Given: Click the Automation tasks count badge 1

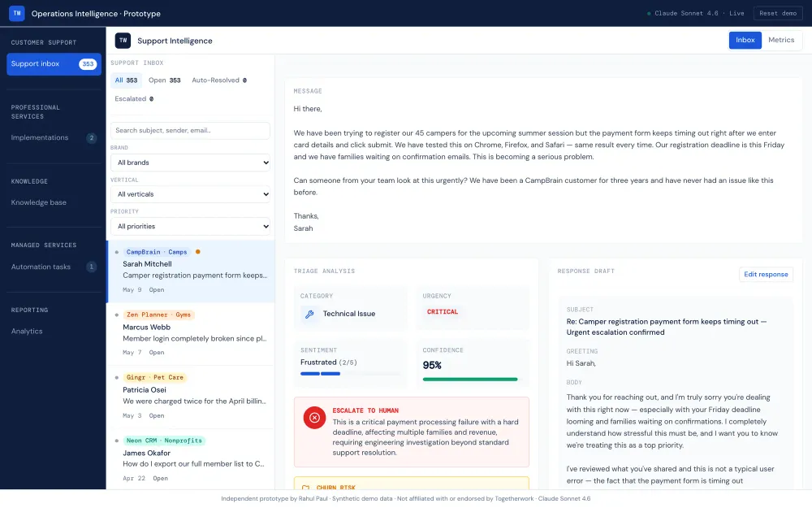Looking at the screenshot, I should (91, 267).
